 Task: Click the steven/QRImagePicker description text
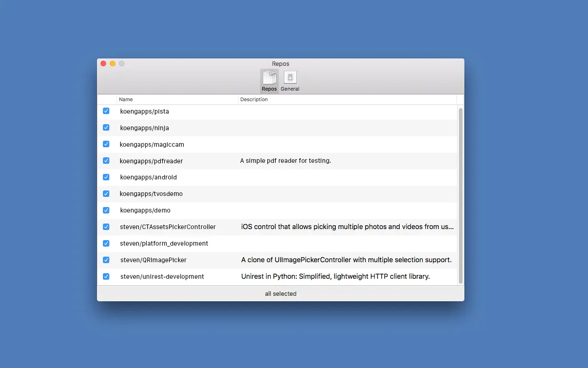(346, 260)
